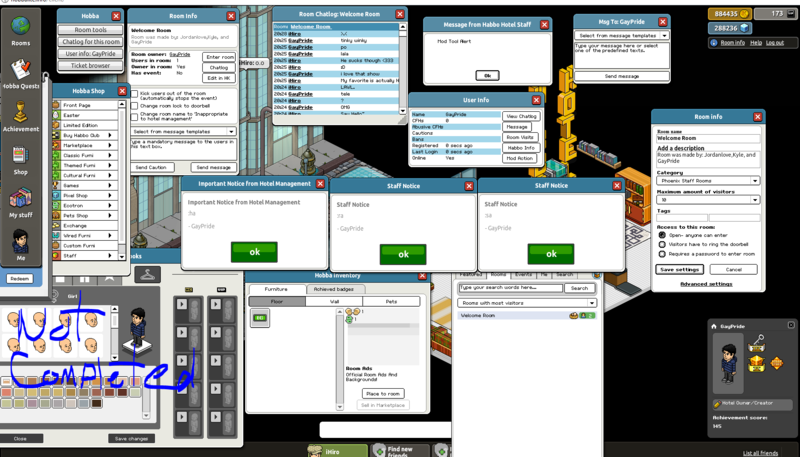Open the My stuff inventory icon
Screen dimensions: 800x457
[20, 198]
